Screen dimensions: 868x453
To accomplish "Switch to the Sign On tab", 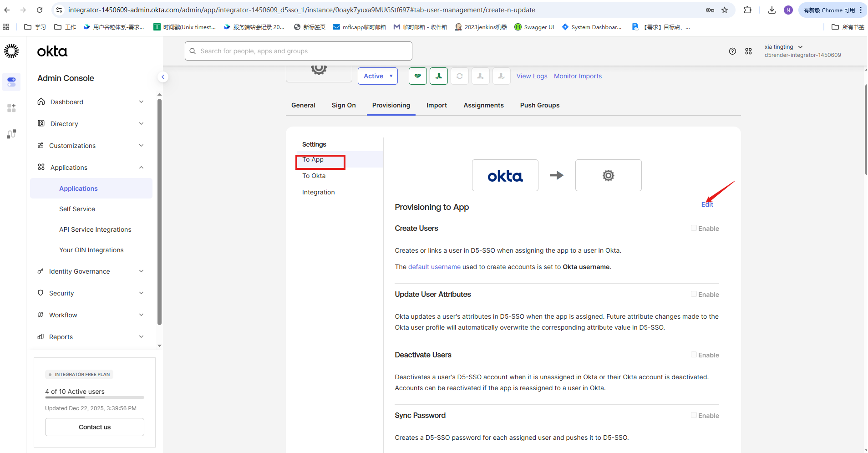I will [343, 105].
